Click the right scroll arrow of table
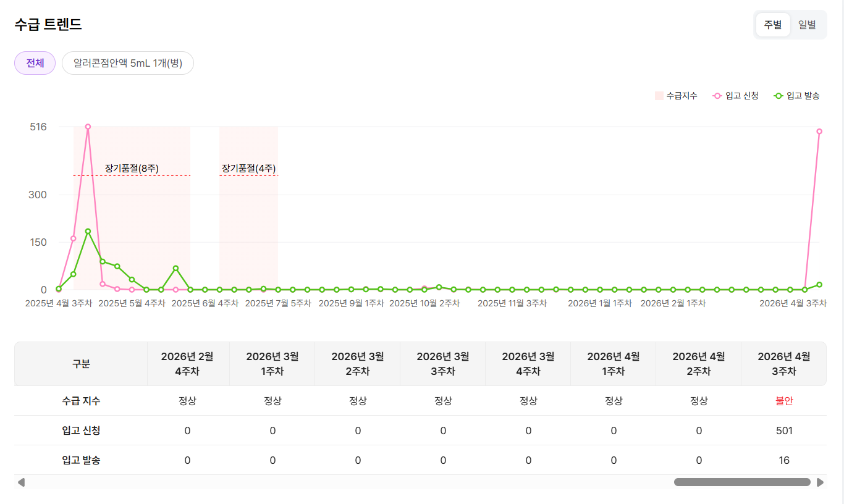The height and width of the screenshot is (504, 844). tap(820, 482)
